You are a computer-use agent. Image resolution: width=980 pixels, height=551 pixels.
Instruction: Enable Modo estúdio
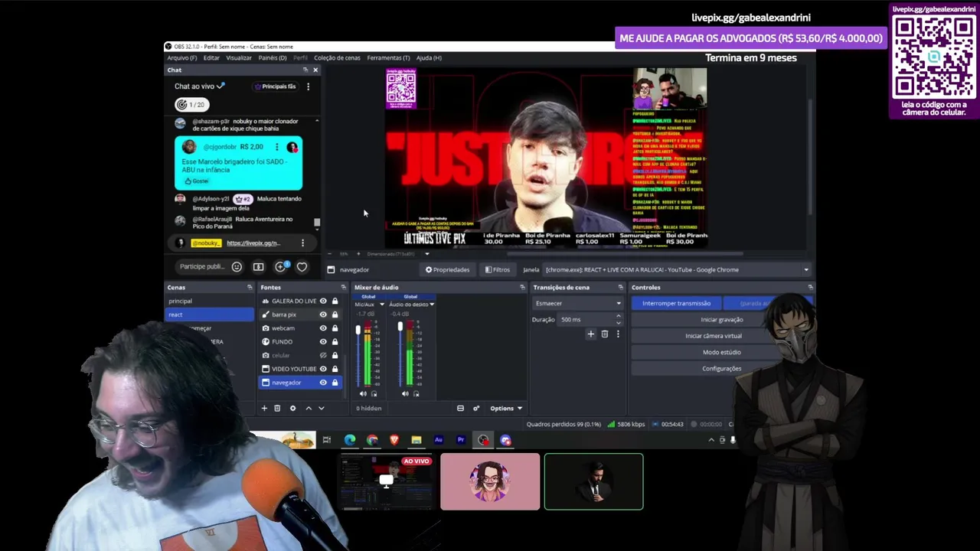click(721, 352)
